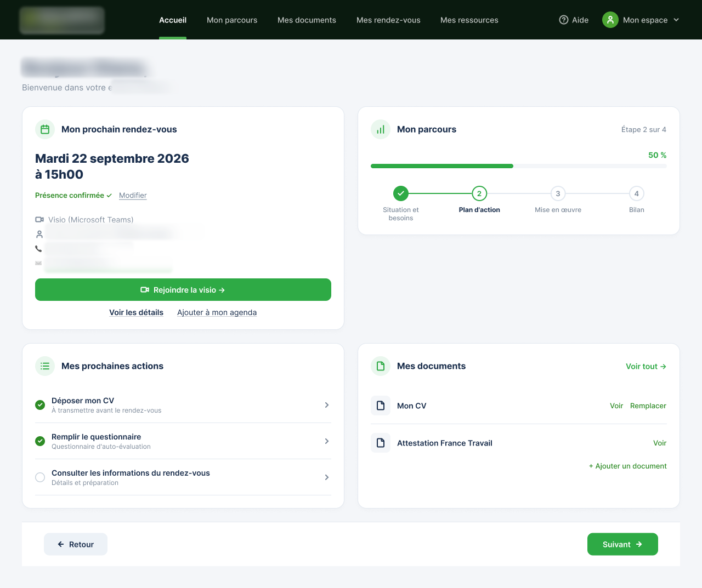The height and width of the screenshot is (588, 702).
Task: Open the Mon parcours nav tab
Action: [x=232, y=20]
